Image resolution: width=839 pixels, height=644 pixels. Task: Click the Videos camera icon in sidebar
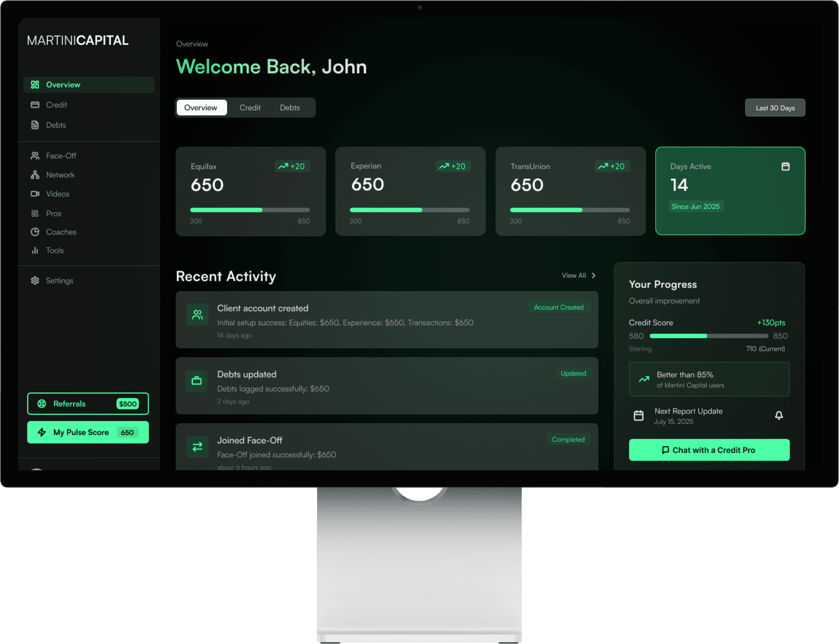click(x=35, y=194)
